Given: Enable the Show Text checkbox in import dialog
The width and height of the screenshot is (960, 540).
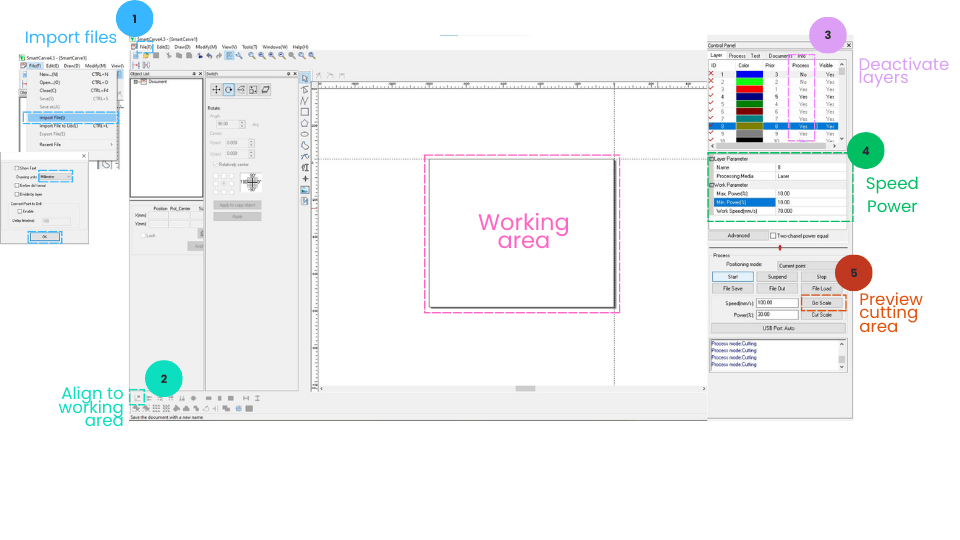Looking at the screenshot, I should tap(17, 168).
